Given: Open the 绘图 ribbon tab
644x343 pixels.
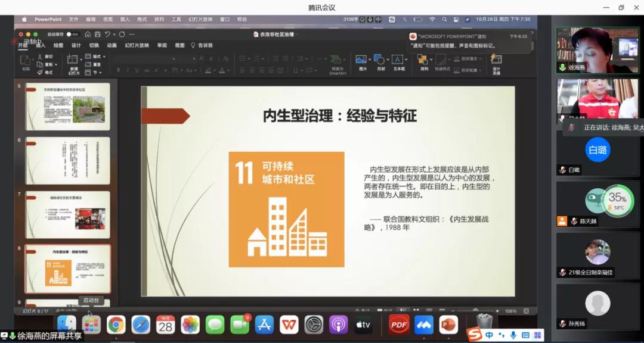Looking at the screenshot, I should point(58,45).
